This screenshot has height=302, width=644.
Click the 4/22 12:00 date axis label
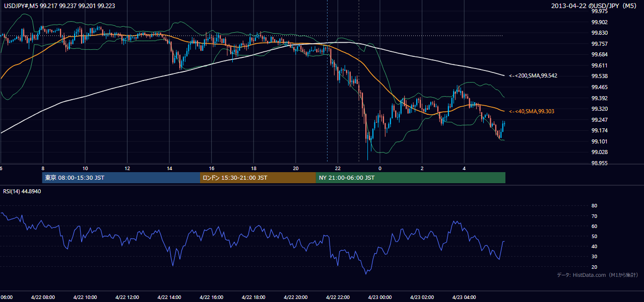point(127,297)
